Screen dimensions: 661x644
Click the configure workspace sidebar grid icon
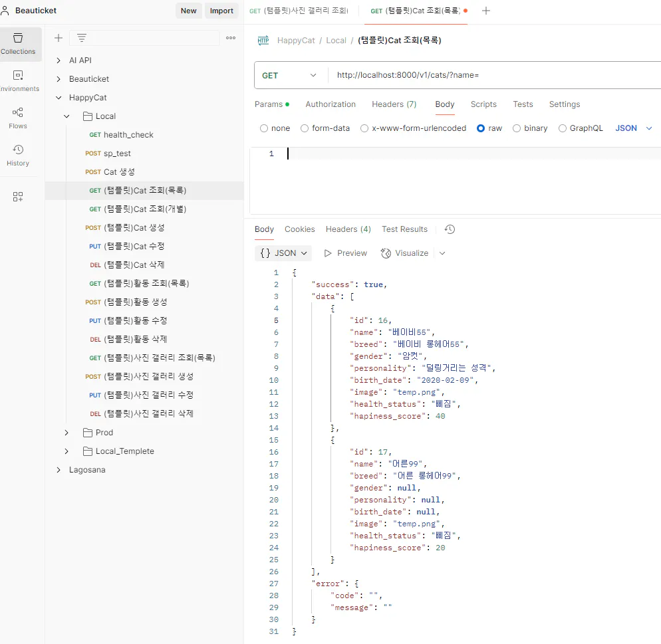point(18,197)
